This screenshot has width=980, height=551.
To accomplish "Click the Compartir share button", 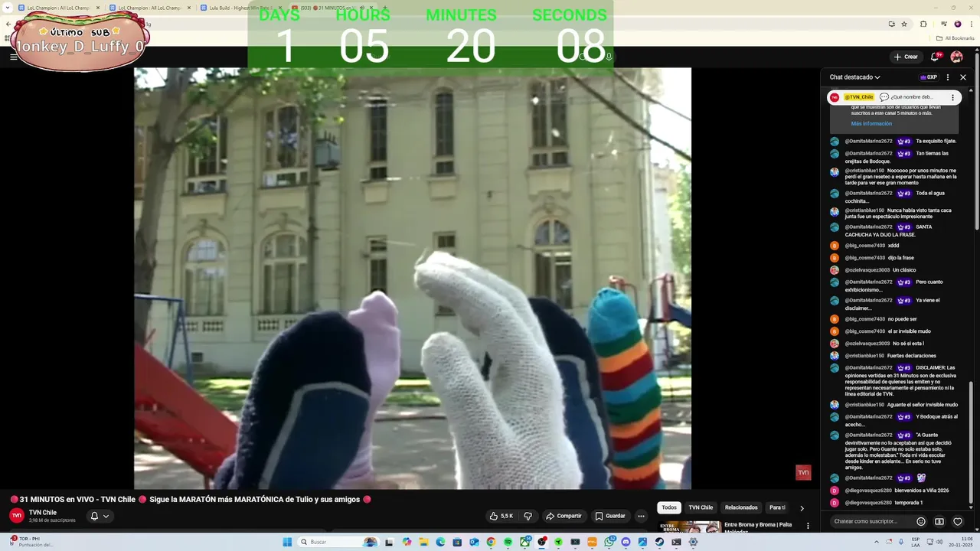I will point(563,516).
